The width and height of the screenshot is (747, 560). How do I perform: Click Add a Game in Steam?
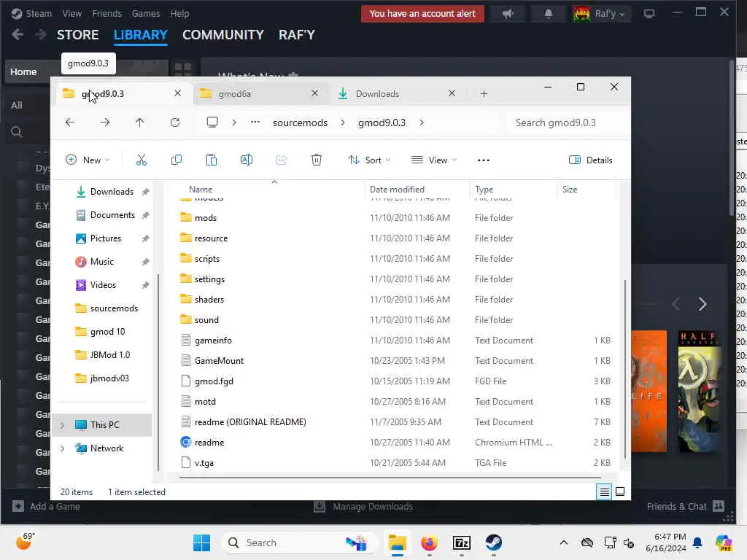coord(46,506)
